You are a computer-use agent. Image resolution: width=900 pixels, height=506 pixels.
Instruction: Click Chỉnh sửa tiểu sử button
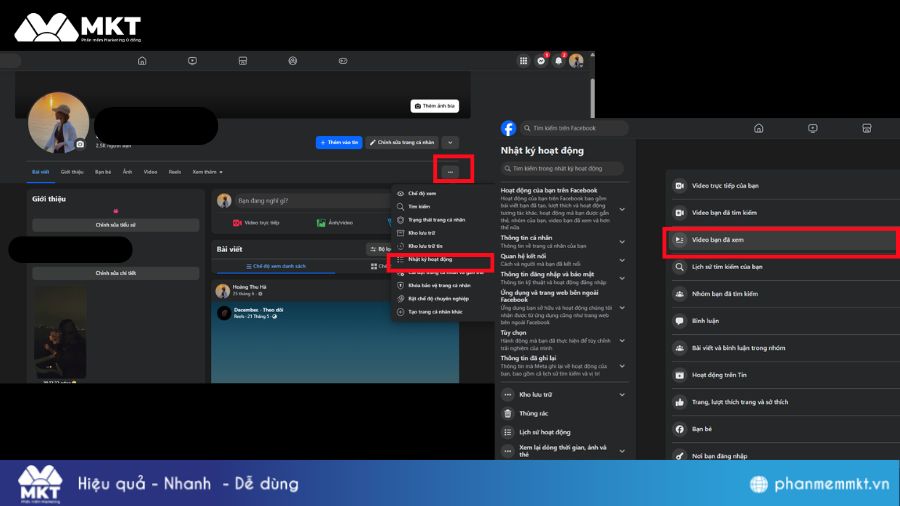coord(115,225)
